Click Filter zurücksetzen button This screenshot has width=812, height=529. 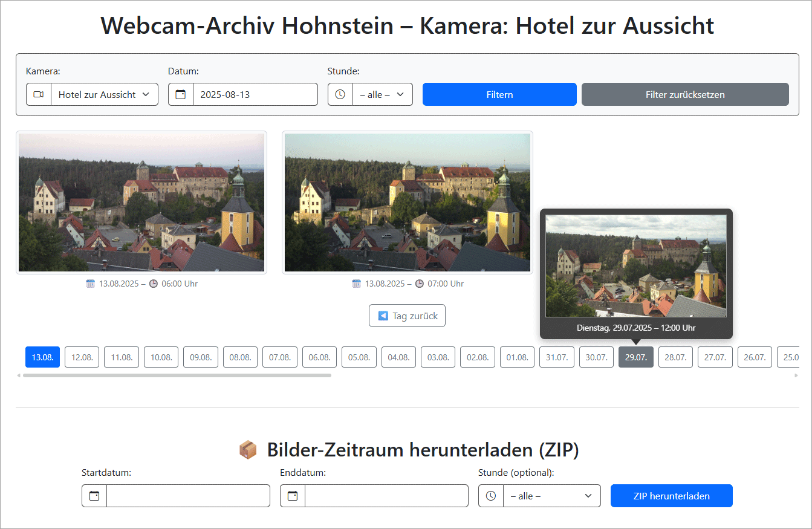pos(685,94)
